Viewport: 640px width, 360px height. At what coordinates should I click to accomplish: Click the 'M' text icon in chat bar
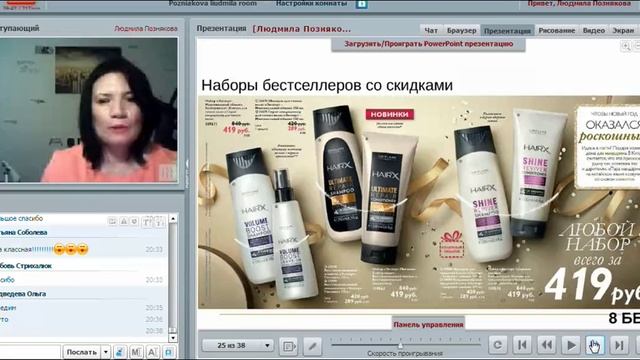pos(136,352)
